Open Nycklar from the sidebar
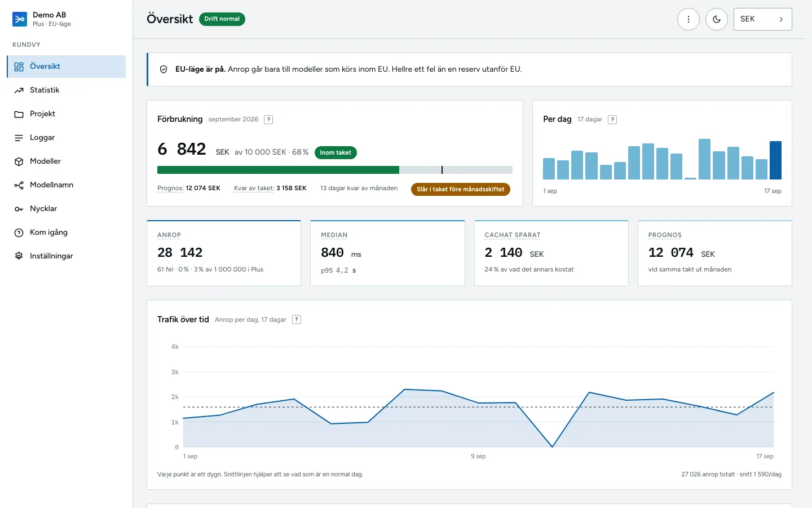The image size is (812, 508). [66, 209]
